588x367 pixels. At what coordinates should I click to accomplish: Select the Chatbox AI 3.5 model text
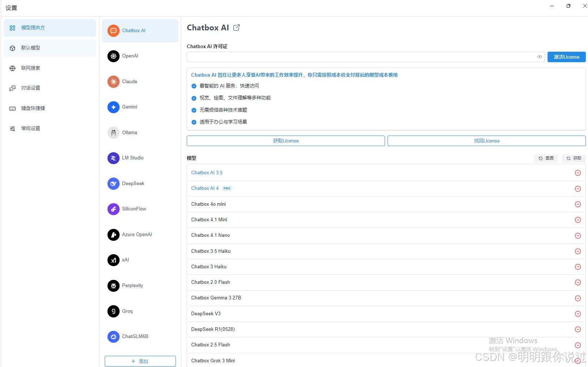(207, 173)
